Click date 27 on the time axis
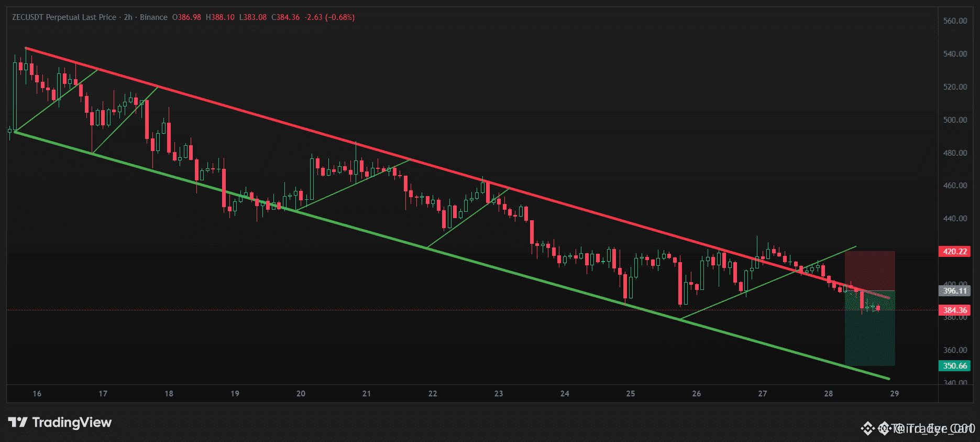980x442 pixels. 763,394
